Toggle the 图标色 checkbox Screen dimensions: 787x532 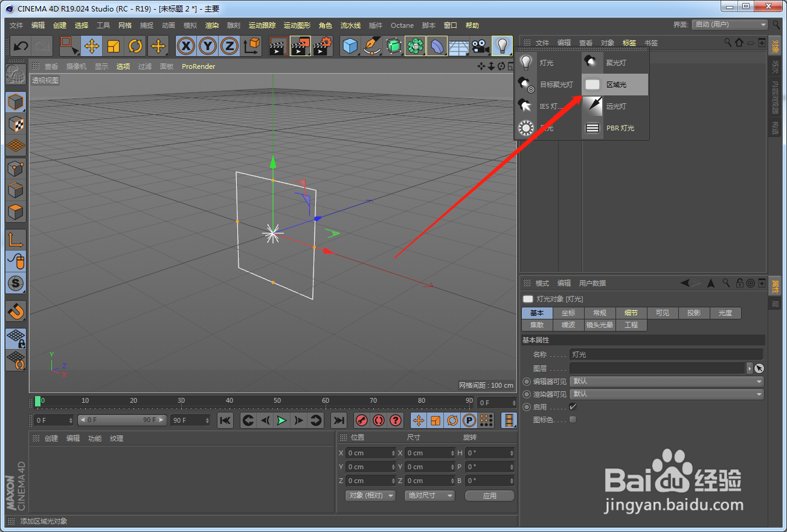click(573, 419)
